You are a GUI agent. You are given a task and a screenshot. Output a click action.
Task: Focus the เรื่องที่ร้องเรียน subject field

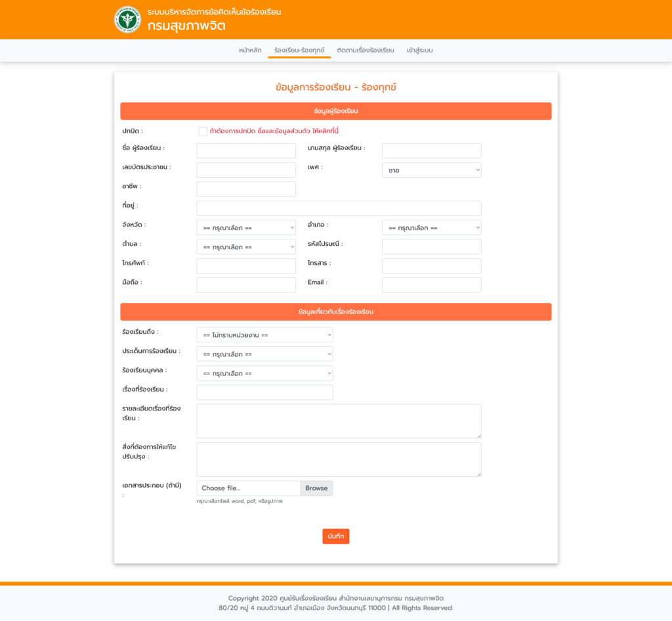pos(264,392)
